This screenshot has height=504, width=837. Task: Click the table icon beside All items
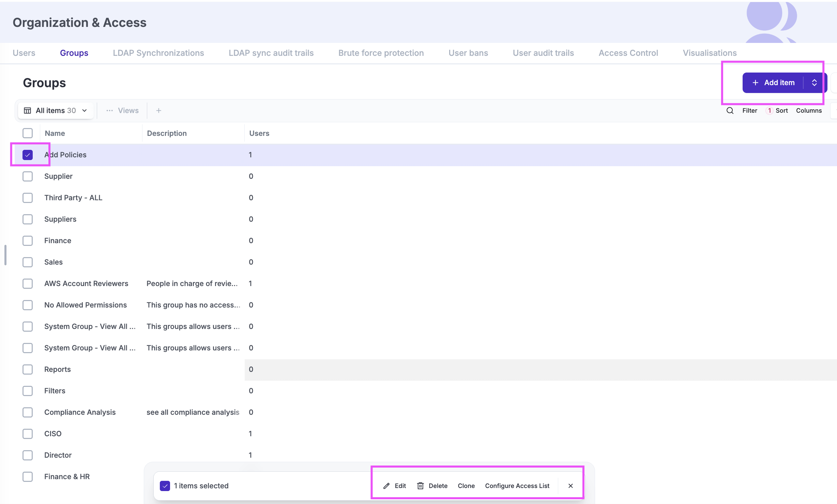[x=28, y=111]
